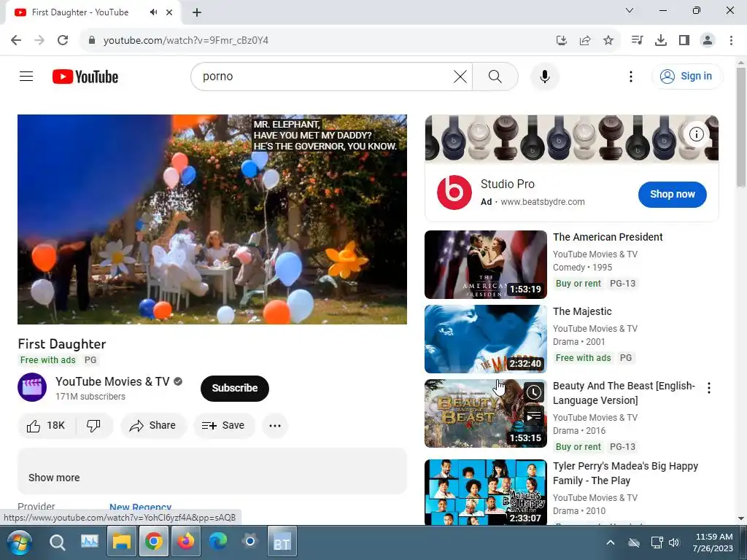Clear the search box with X
This screenshot has height=560, width=747.
pyautogui.click(x=460, y=76)
